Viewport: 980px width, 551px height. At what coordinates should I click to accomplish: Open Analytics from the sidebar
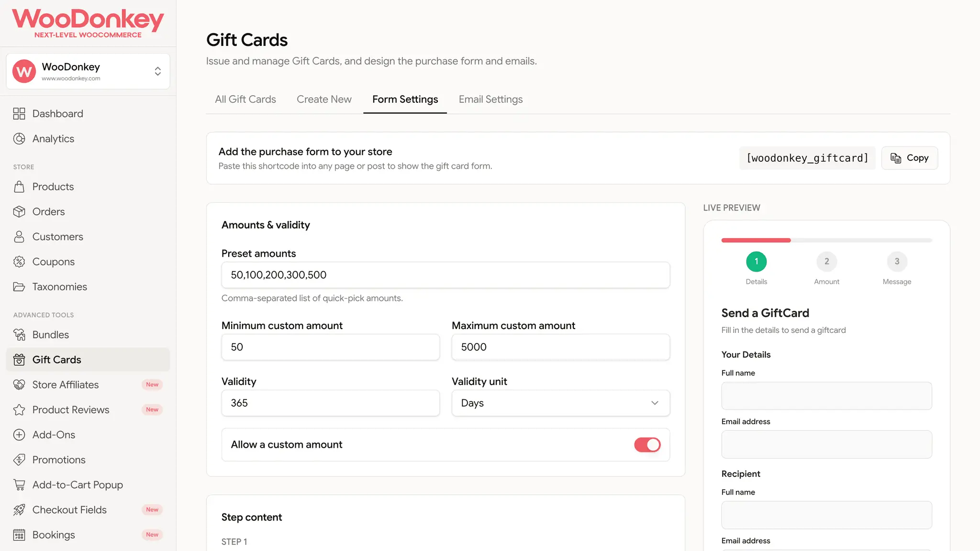pos(88,139)
